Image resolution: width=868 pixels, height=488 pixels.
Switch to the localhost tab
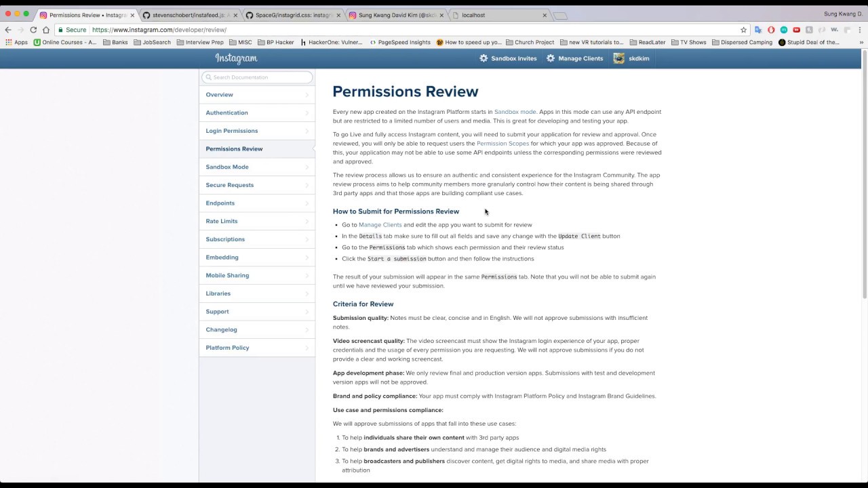click(499, 15)
